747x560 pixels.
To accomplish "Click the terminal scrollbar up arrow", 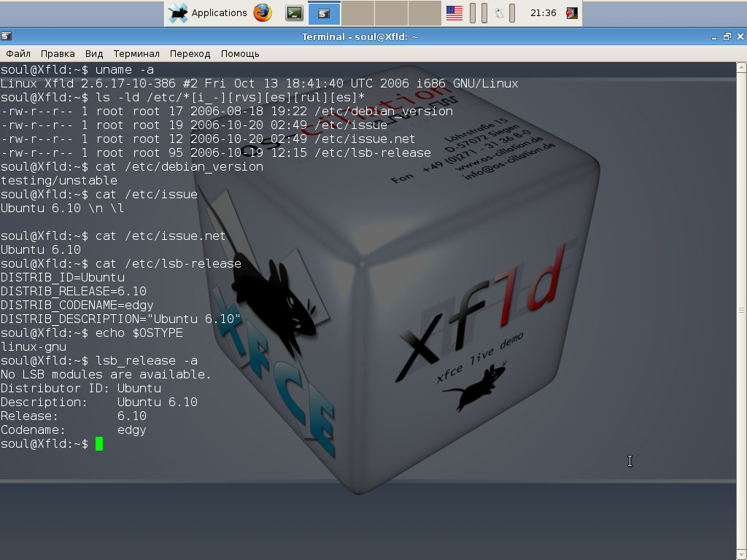I will (x=742, y=67).
